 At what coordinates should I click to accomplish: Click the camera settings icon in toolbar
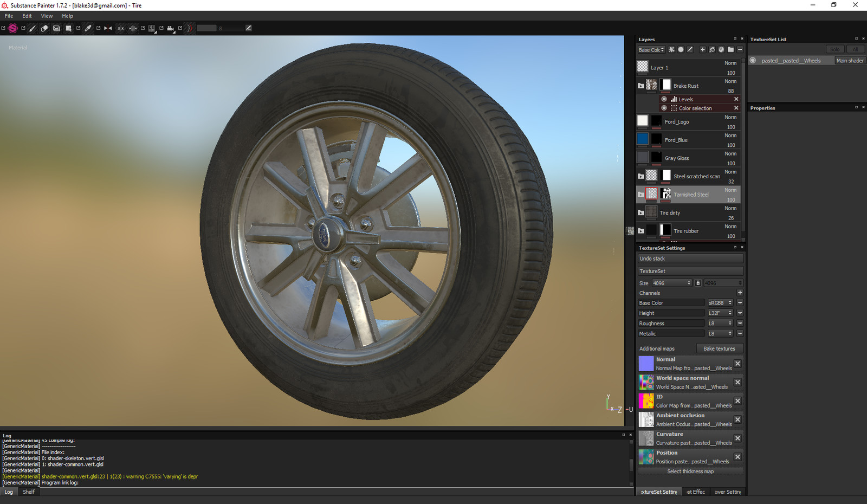click(171, 28)
